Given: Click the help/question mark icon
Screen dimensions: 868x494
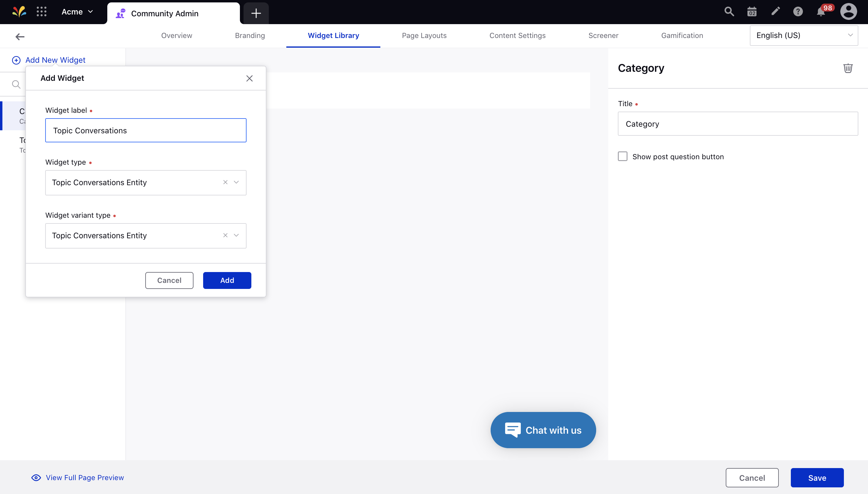Looking at the screenshot, I should [798, 12].
